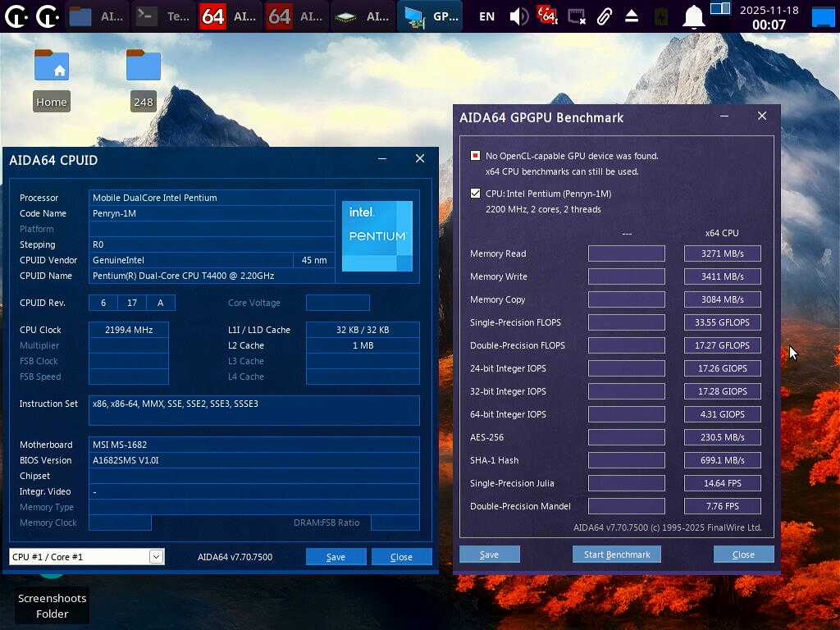Screen dimensions: 840x630
Task: Switch to the Terminal taskbar entry
Action: point(163,16)
